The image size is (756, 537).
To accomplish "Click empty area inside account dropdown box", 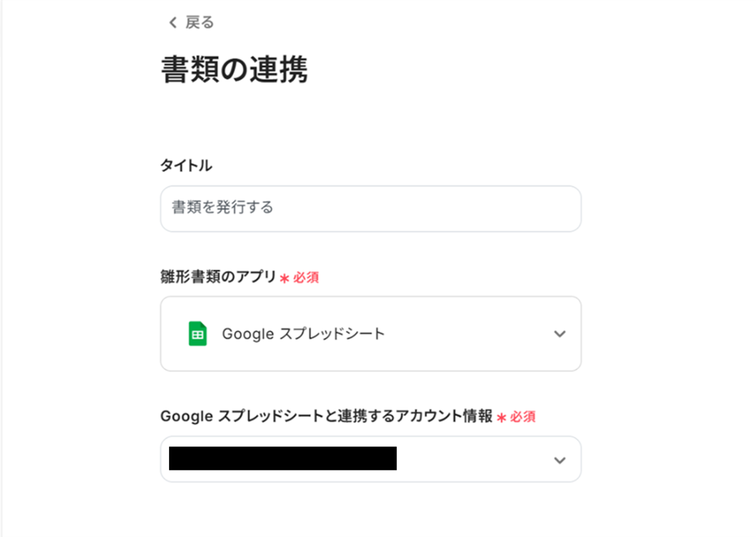I will pyautogui.click(x=472, y=459).
